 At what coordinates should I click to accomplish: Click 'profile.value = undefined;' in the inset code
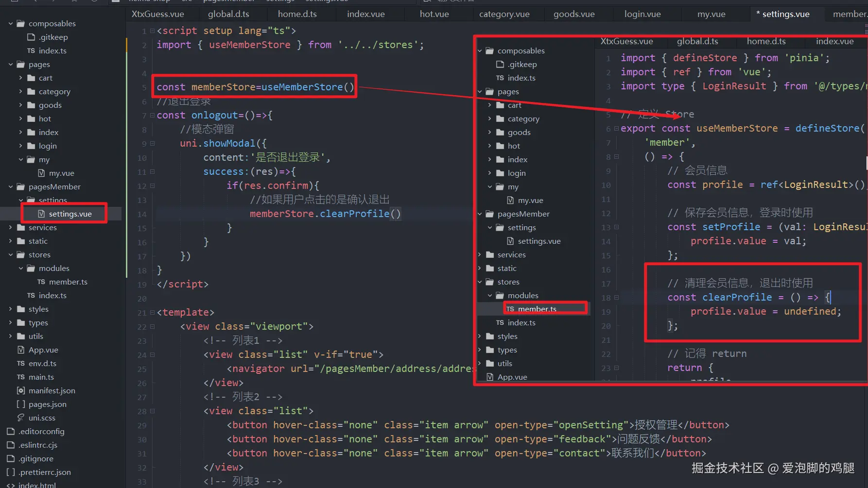(765, 312)
